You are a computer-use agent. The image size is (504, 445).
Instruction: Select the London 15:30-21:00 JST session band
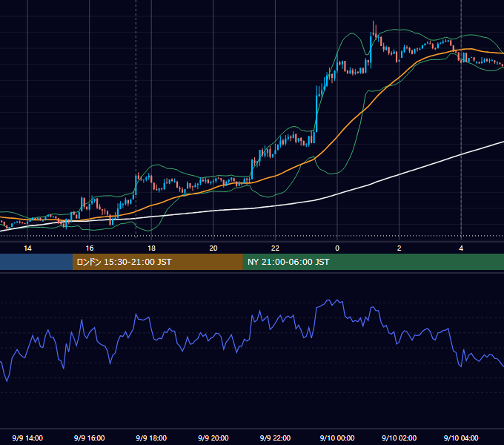tap(157, 262)
